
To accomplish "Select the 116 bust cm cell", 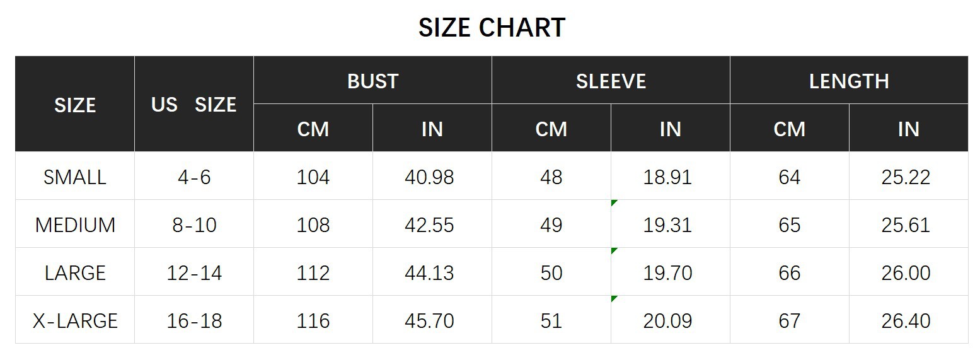I will click(313, 320).
